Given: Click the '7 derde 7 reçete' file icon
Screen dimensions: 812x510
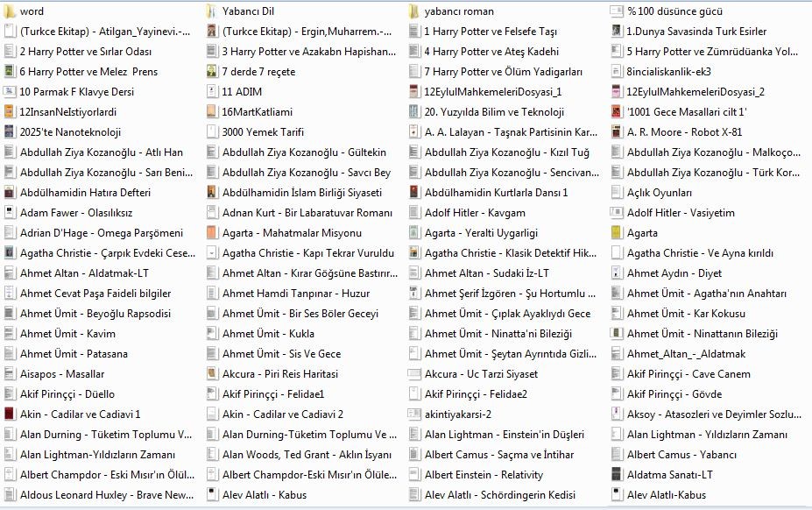Looking at the screenshot, I should [212, 72].
